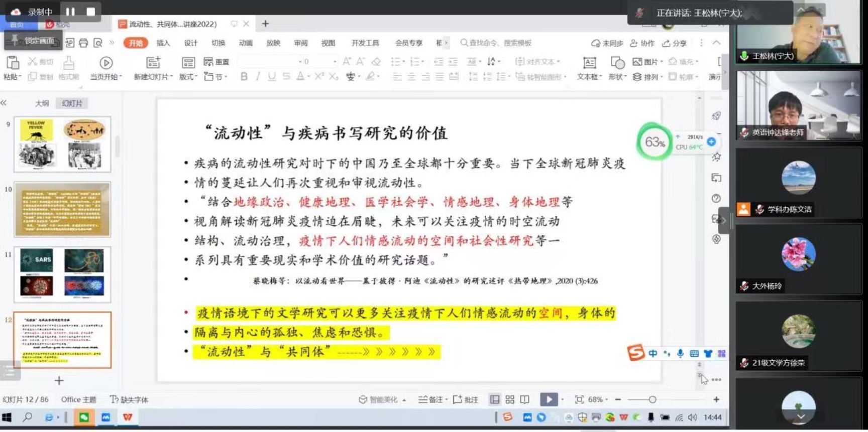
Task: Open the Insert (插入) ribbon tab
Action: 163,43
